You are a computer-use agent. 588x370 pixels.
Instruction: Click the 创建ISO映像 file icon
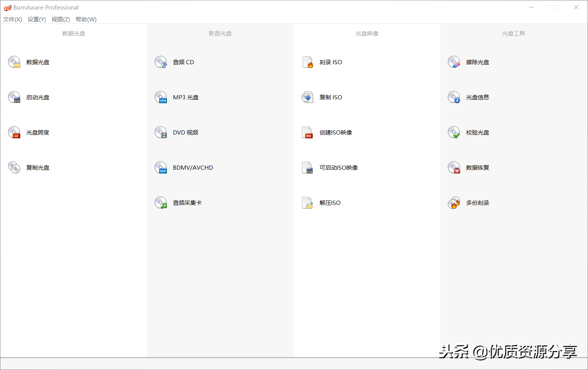(x=307, y=132)
